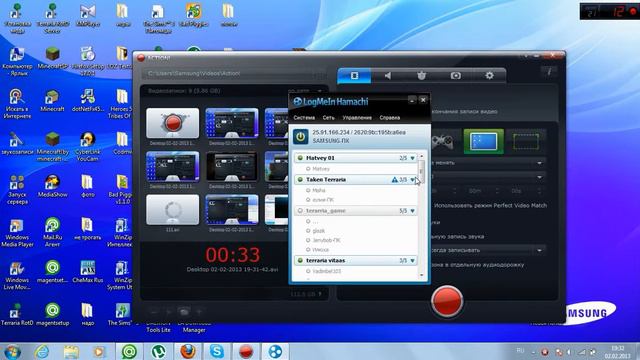Viewport: 640px width, 360px height.
Task: Open the 'фото' desktop folder
Action: tap(87, 187)
